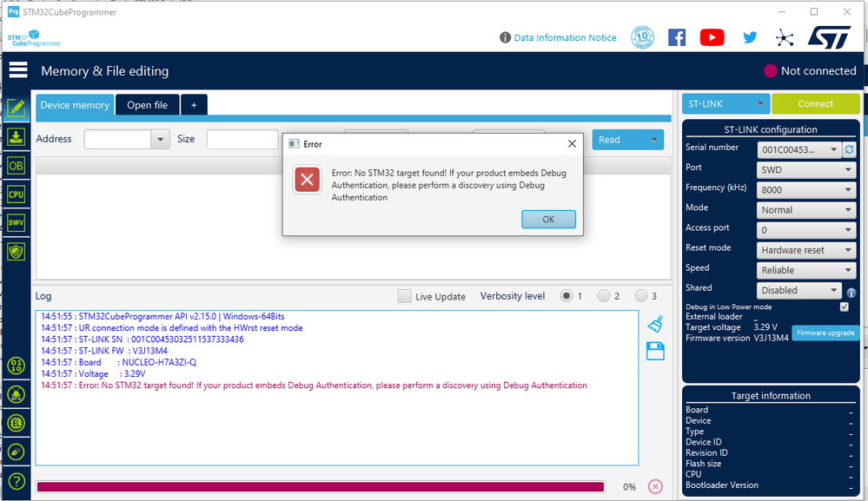This screenshot has height=501, width=868.
Task: Open the YouTube icon
Action: point(712,37)
